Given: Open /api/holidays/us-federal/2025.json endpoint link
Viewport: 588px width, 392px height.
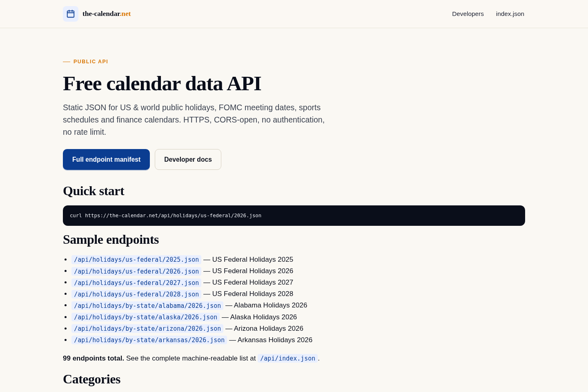Looking at the screenshot, I should (x=136, y=260).
